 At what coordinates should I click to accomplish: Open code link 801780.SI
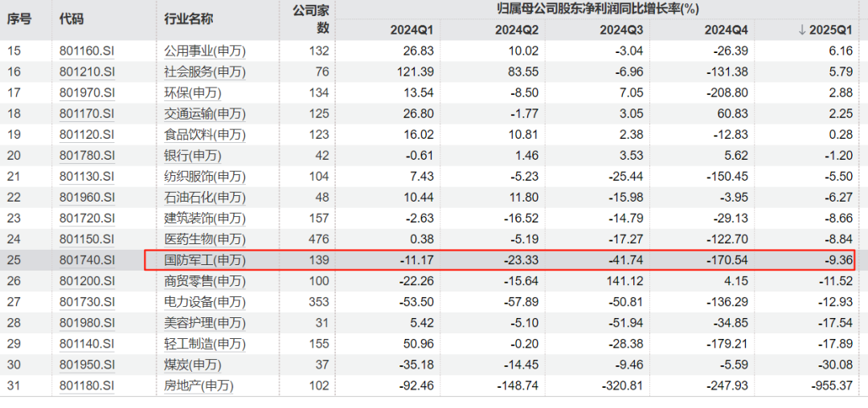(x=87, y=155)
